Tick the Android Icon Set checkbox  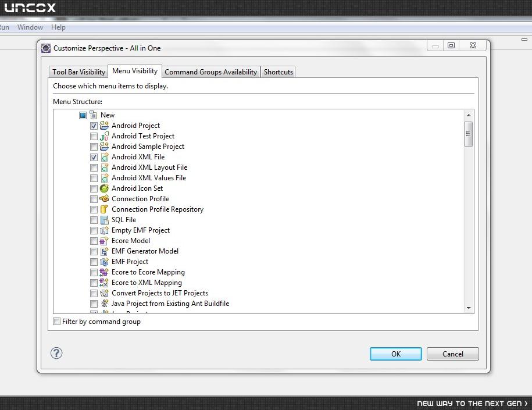coord(94,188)
